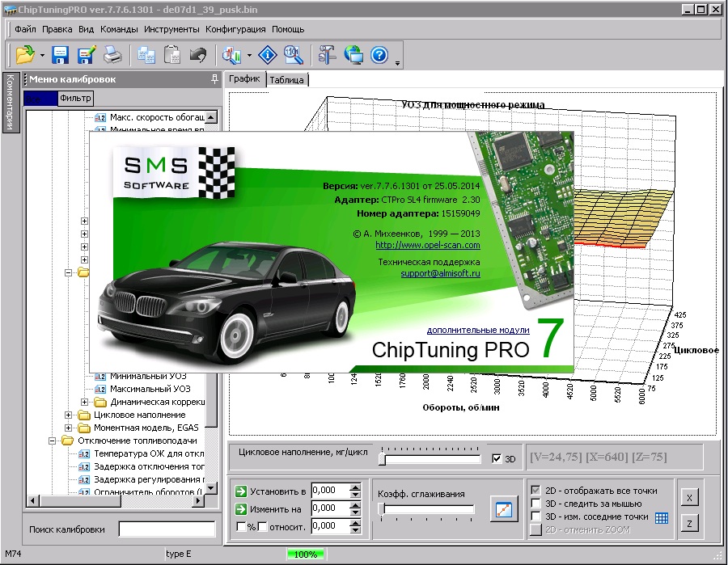
Task: Open the dropdown arrow beside the chart icon
Action: click(249, 56)
